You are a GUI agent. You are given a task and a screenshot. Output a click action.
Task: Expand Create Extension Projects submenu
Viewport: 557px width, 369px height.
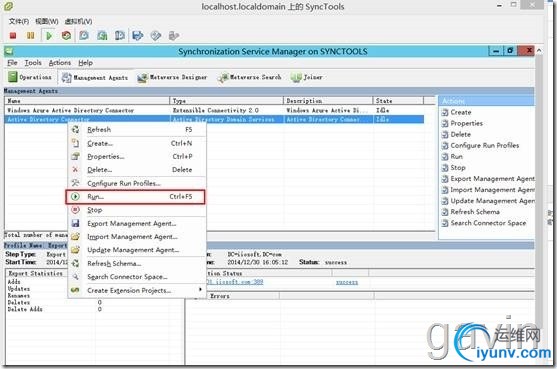137,290
